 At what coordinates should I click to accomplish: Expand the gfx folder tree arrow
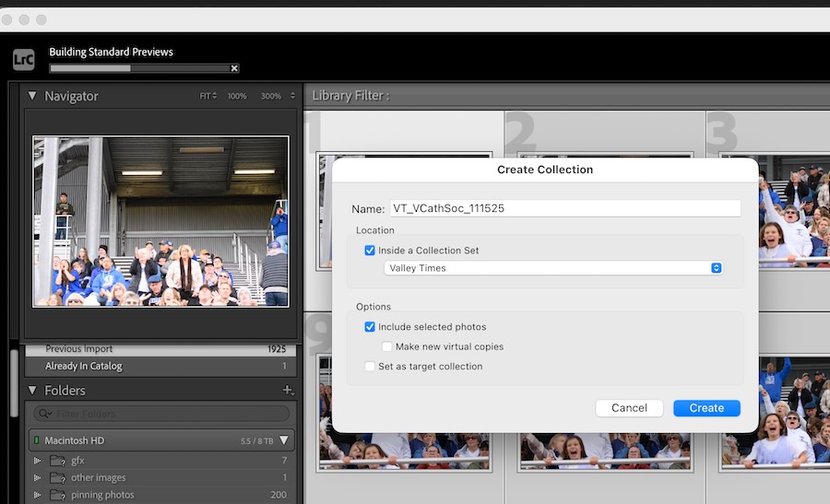point(38,461)
